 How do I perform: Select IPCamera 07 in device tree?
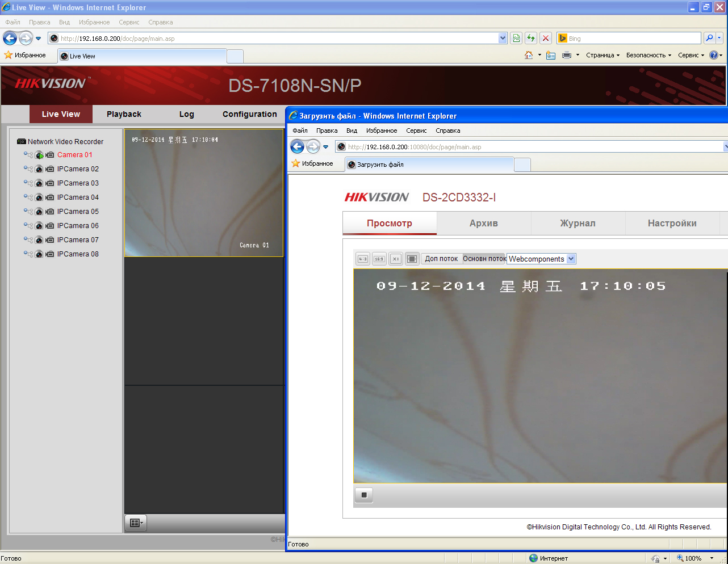pos(78,240)
